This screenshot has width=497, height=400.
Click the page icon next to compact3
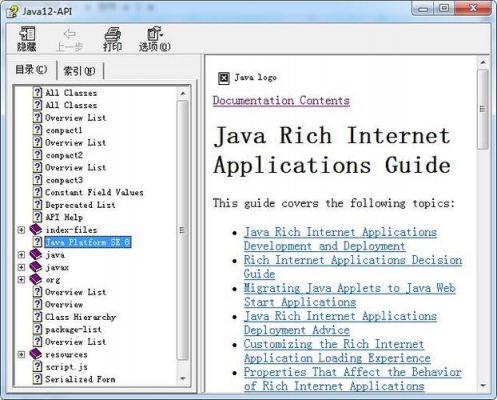[x=38, y=180]
